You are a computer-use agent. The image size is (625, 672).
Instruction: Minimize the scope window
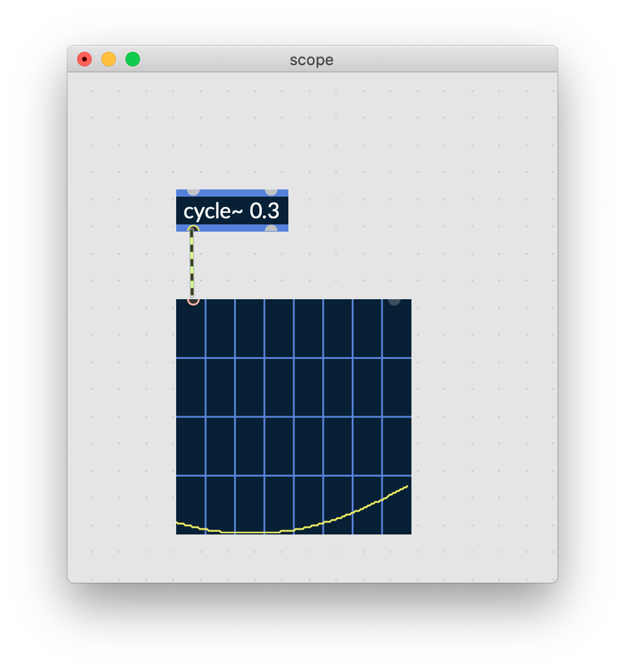(x=108, y=59)
